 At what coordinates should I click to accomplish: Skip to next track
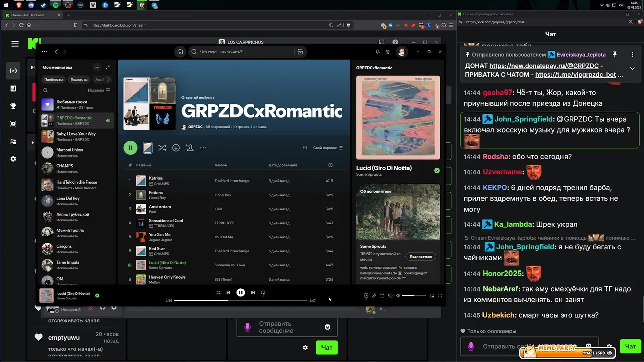click(253, 292)
